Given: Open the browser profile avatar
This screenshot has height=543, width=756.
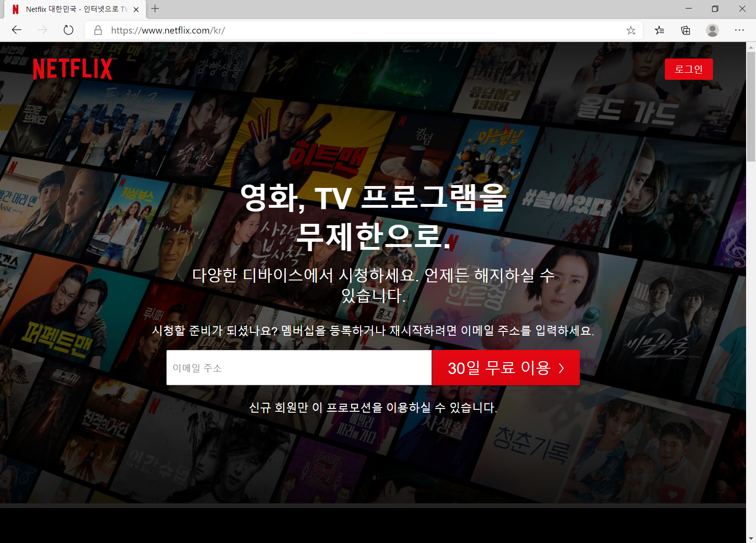Looking at the screenshot, I should pyautogui.click(x=713, y=30).
